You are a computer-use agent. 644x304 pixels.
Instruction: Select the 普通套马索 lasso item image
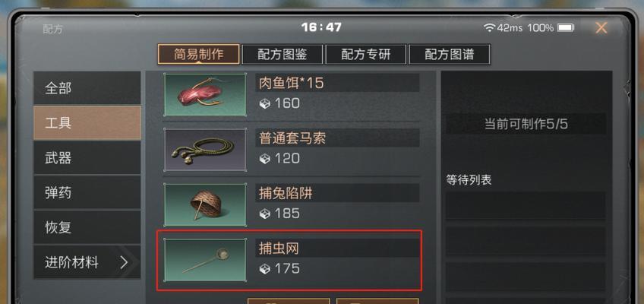tap(205, 150)
